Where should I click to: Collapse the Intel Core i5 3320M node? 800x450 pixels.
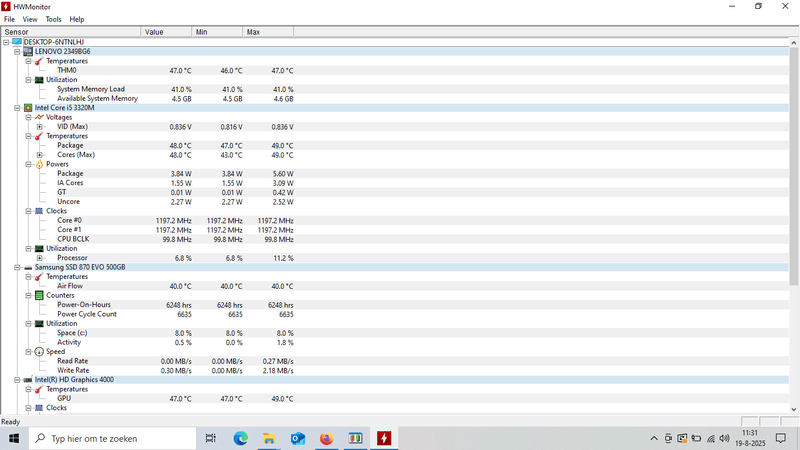[x=17, y=108]
